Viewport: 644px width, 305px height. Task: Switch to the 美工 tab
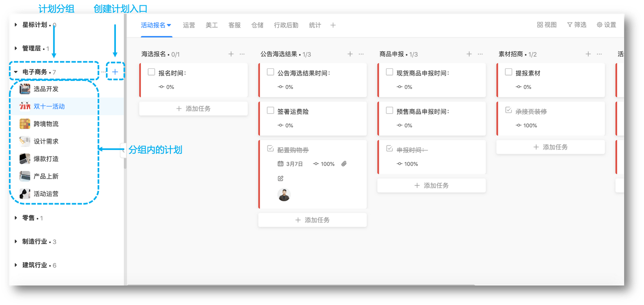(212, 25)
